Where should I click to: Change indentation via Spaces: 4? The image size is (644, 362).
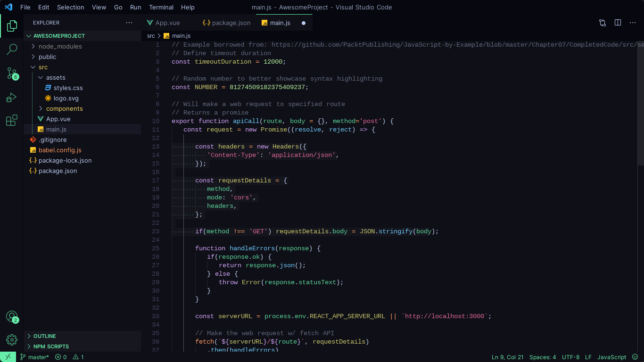point(543,357)
